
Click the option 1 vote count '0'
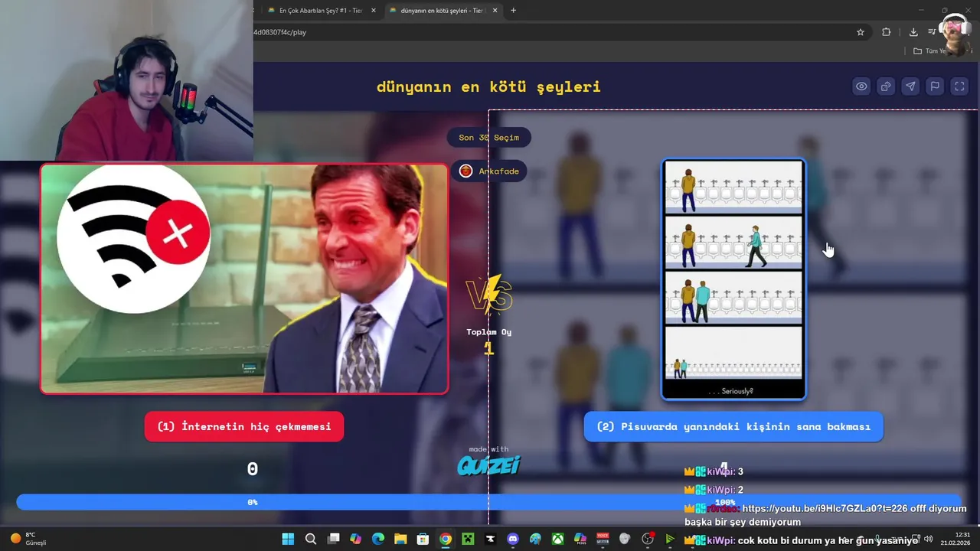click(252, 470)
